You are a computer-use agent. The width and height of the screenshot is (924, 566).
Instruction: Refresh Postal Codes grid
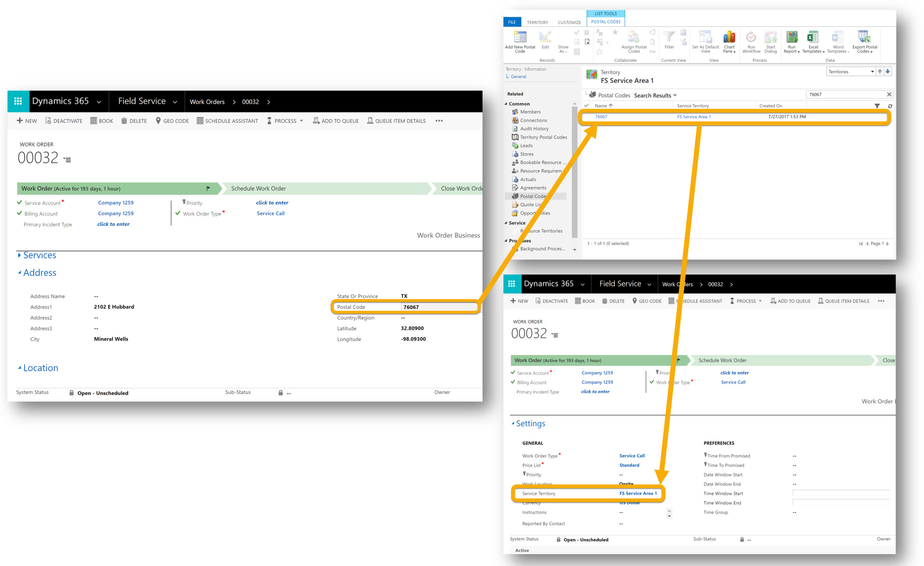point(890,106)
